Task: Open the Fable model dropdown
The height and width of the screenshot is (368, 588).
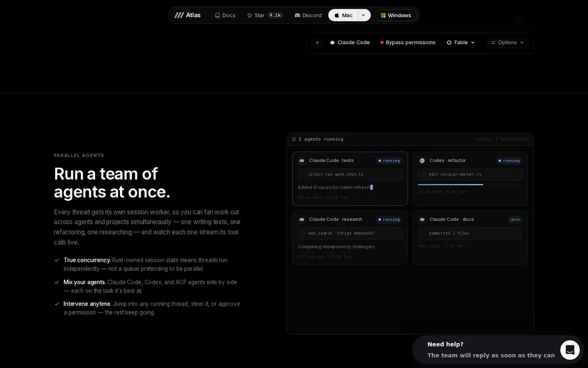Action: pyautogui.click(x=461, y=42)
